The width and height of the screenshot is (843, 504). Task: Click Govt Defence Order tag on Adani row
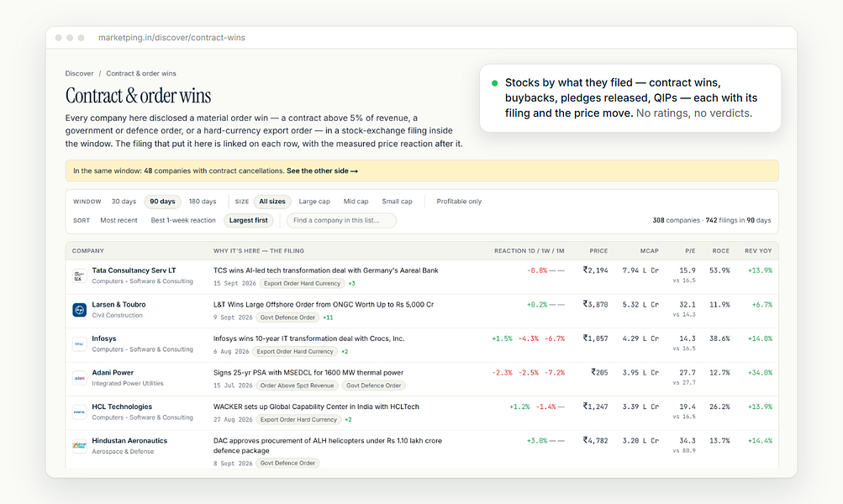pyautogui.click(x=374, y=386)
